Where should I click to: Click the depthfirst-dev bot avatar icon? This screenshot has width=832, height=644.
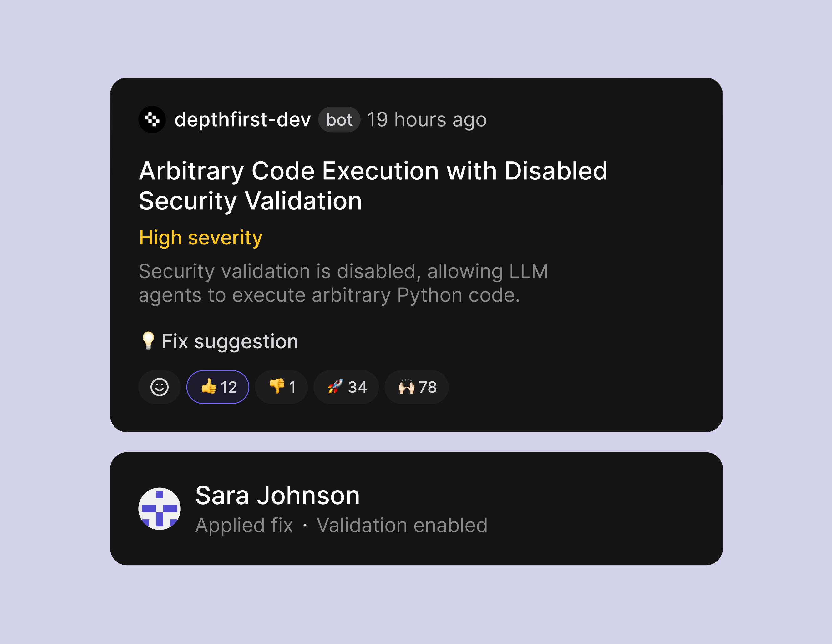(152, 119)
